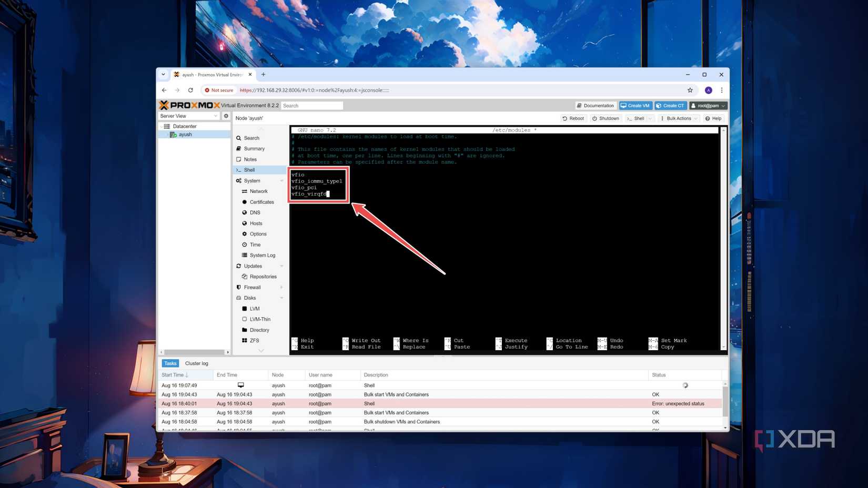Click the gear icon beside Server View
This screenshot has width=868, height=488.
click(226, 116)
